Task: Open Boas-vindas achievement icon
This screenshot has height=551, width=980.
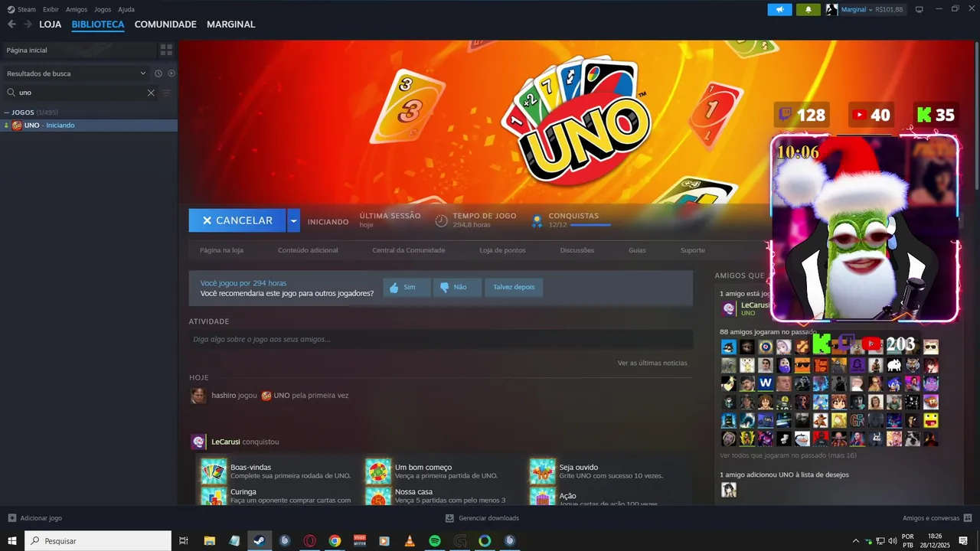Action: (214, 471)
